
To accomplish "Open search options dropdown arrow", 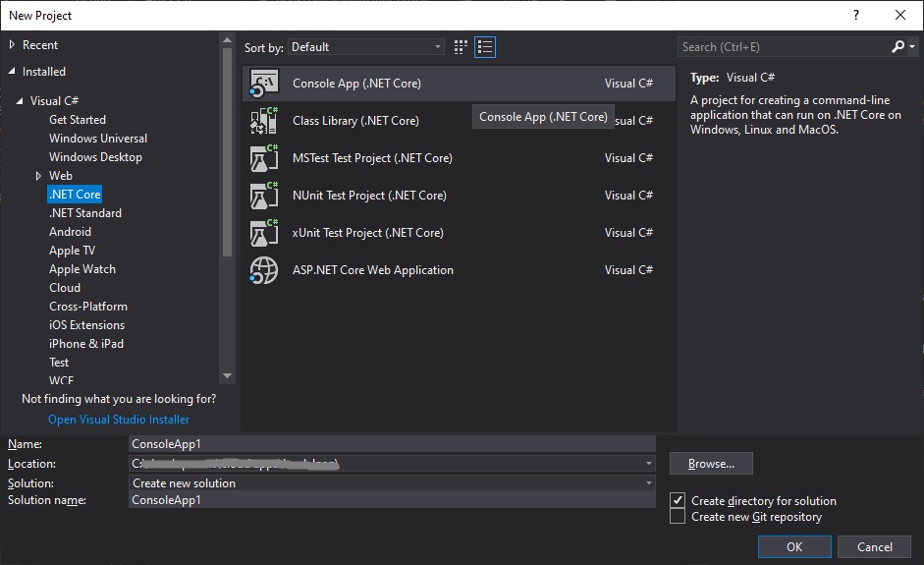I will (912, 46).
